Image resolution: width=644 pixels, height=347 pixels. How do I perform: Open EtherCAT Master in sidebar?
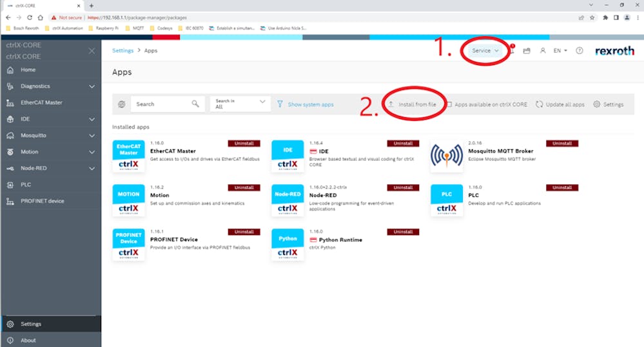click(x=50, y=102)
